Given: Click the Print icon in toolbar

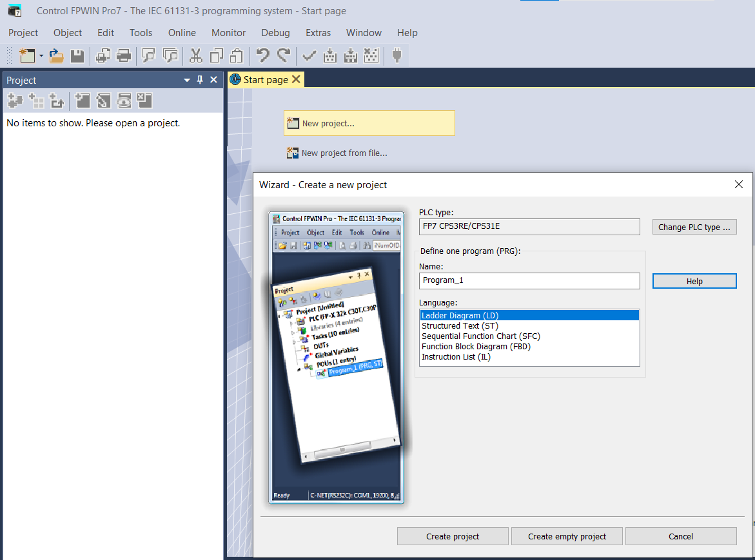Looking at the screenshot, I should point(124,56).
